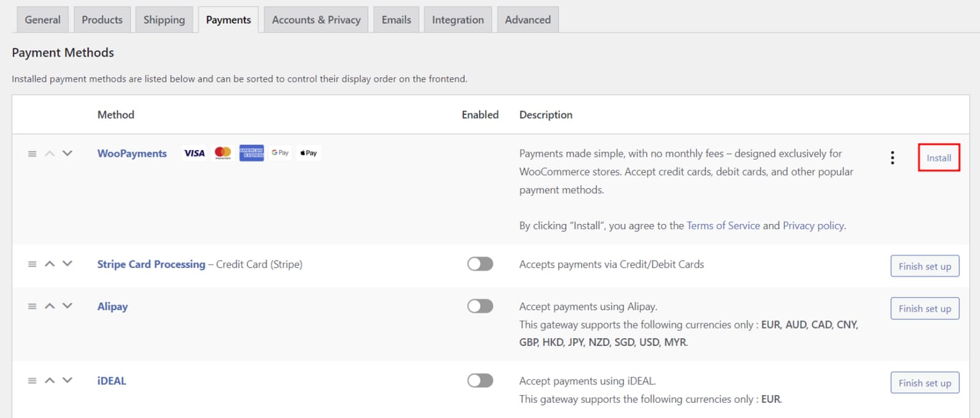Screen dimensions: 980x418
Task: Select the American Express icon
Action: click(x=251, y=152)
